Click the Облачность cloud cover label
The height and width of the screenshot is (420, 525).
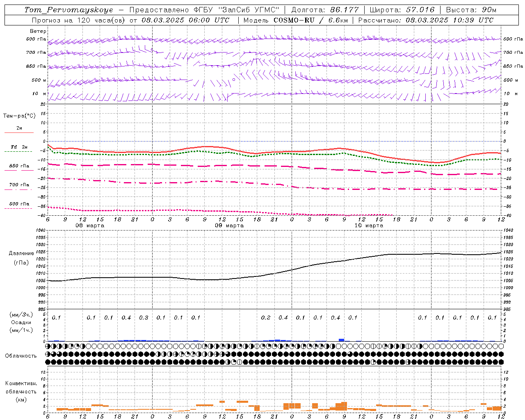pos(21,356)
